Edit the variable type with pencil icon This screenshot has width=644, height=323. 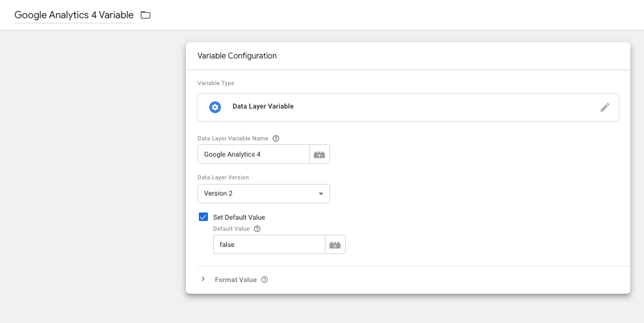point(604,107)
